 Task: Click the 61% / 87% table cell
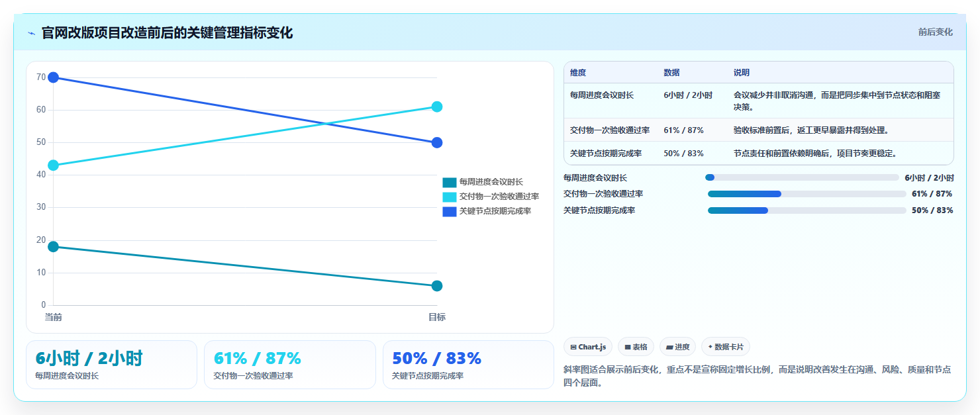coord(683,130)
